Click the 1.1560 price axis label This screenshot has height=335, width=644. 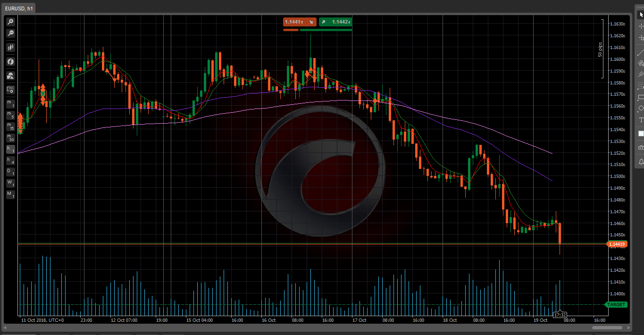(x=618, y=106)
